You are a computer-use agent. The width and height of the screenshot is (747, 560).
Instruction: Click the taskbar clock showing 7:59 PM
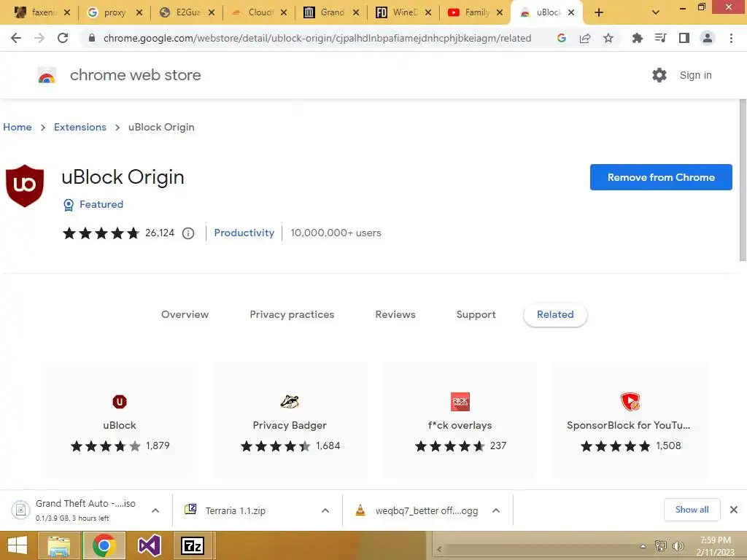pyautogui.click(x=715, y=546)
